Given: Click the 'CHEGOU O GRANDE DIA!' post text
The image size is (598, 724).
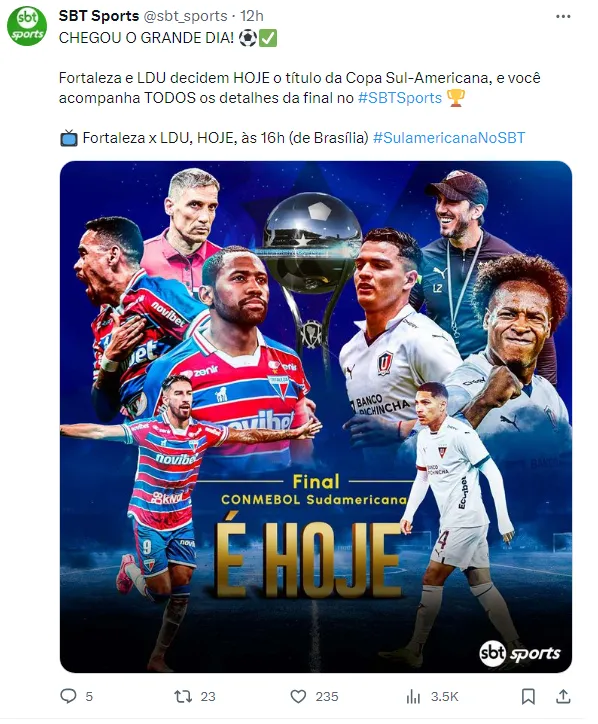Looking at the screenshot, I should click(146, 38).
